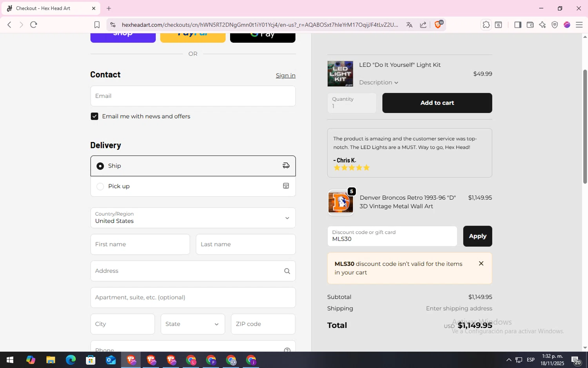Go back using the browser back arrow
Image resolution: width=588 pixels, height=368 pixels.
click(x=9, y=25)
